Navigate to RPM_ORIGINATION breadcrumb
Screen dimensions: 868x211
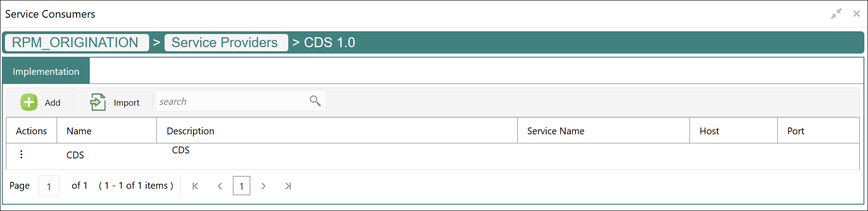tap(75, 43)
